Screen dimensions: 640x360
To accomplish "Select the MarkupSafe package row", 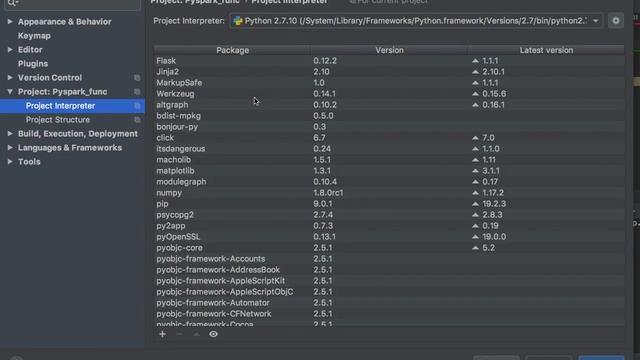I will 389,83.
